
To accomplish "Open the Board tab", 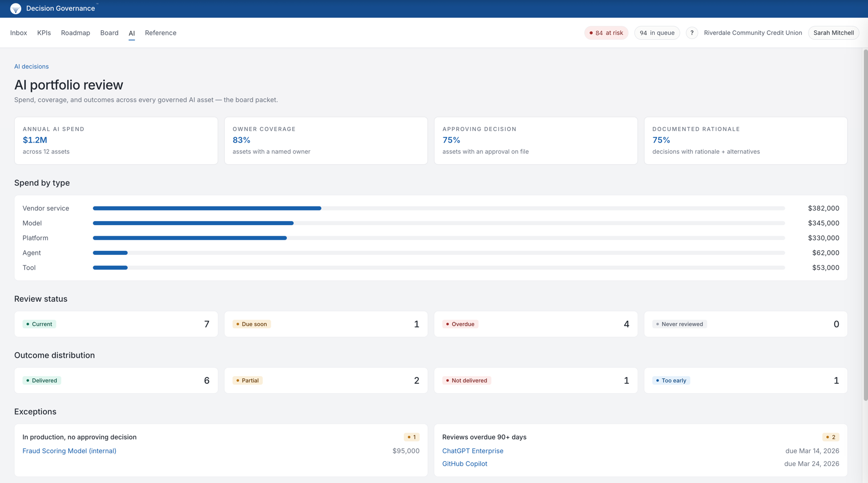I will [x=109, y=33].
